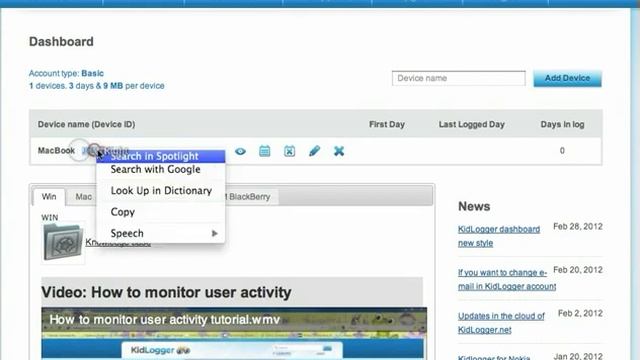This screenshot has width=640, height=360.
Task: Switch to the Win tab
Action: [x=49, y=197]
